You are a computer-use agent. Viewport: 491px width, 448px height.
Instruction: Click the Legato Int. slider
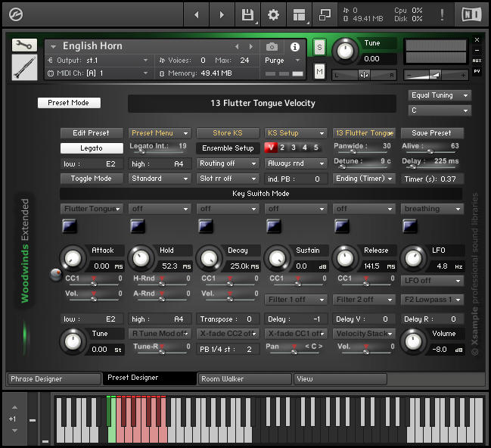(x=158, y=151)
